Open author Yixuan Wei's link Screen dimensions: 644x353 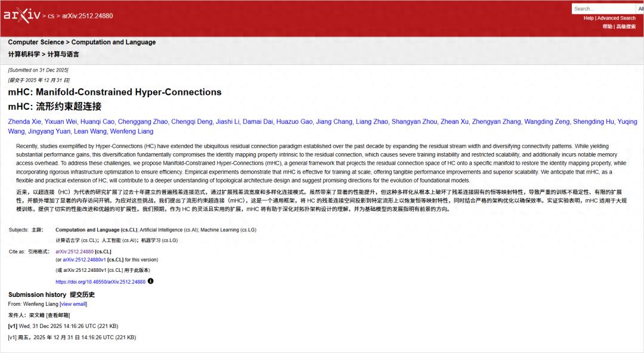pyautogui.click(x=61, y=122)
